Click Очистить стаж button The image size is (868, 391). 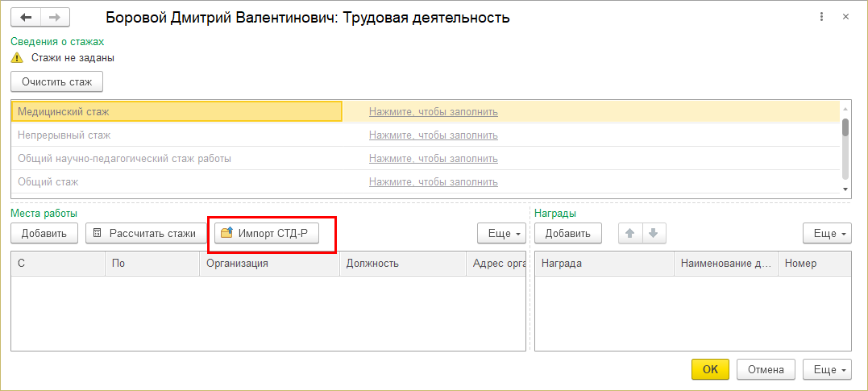56,81
